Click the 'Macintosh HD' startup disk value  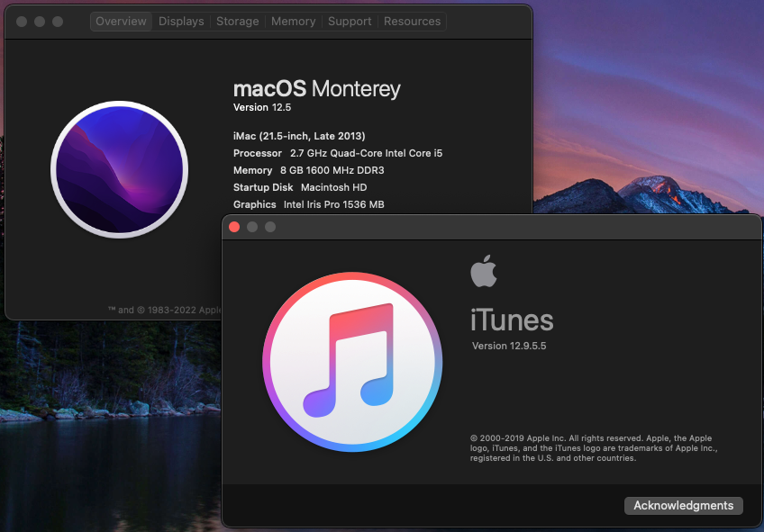click(x=333, y=187)
